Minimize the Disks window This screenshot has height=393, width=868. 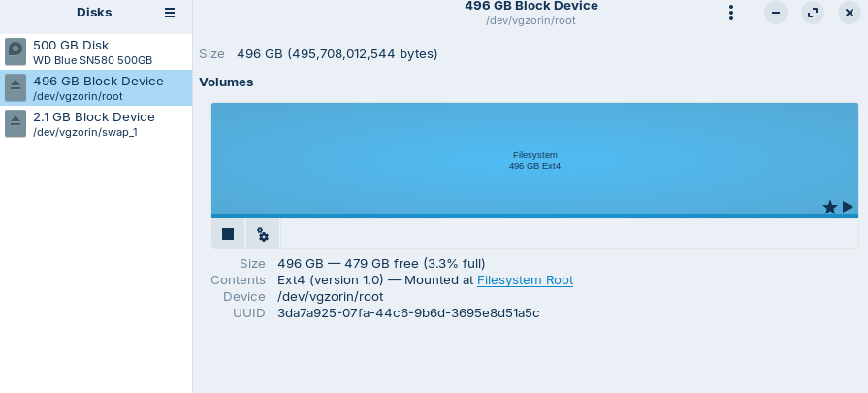(x=776, y=13)
